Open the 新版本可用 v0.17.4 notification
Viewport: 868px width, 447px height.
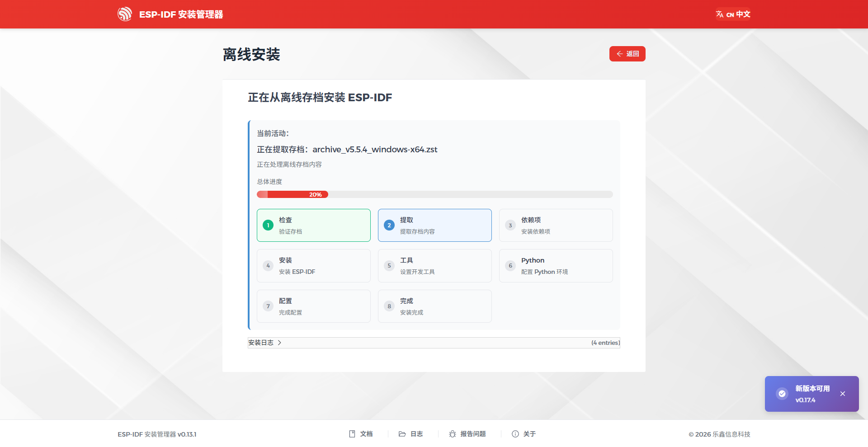812,394
